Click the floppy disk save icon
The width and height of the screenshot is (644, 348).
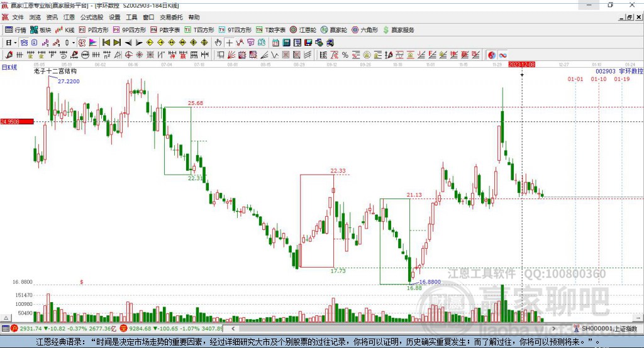coord(308,43)
